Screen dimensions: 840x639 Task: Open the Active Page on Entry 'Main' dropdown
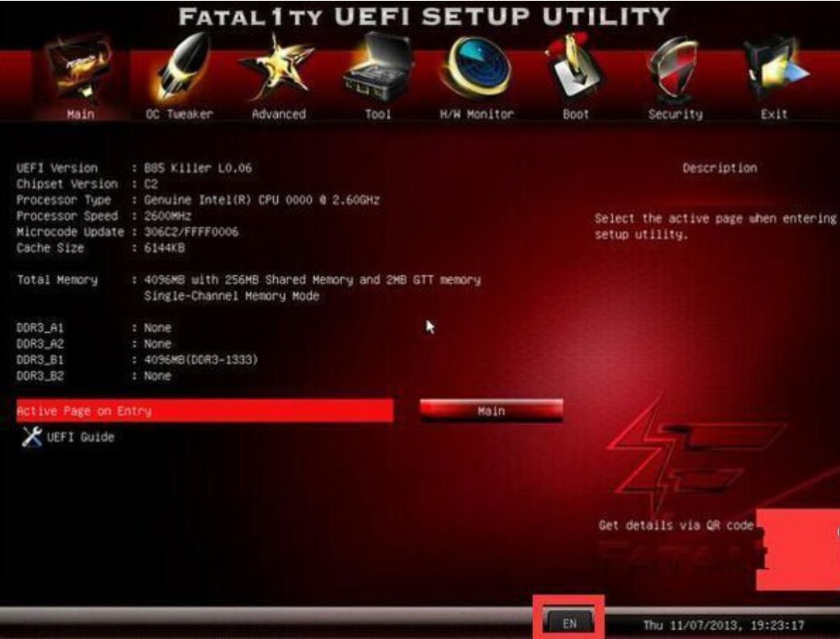click(x=491, y=411)
